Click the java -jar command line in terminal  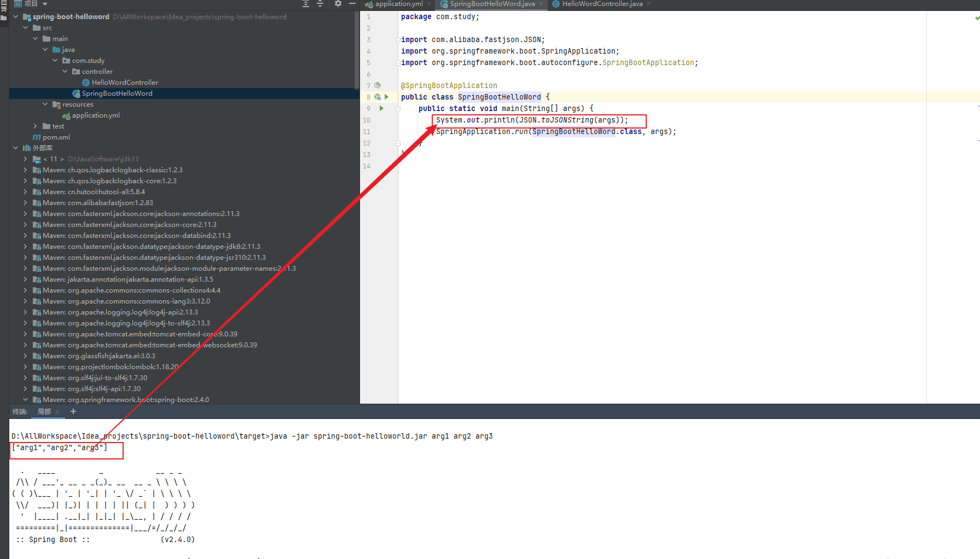252,436
